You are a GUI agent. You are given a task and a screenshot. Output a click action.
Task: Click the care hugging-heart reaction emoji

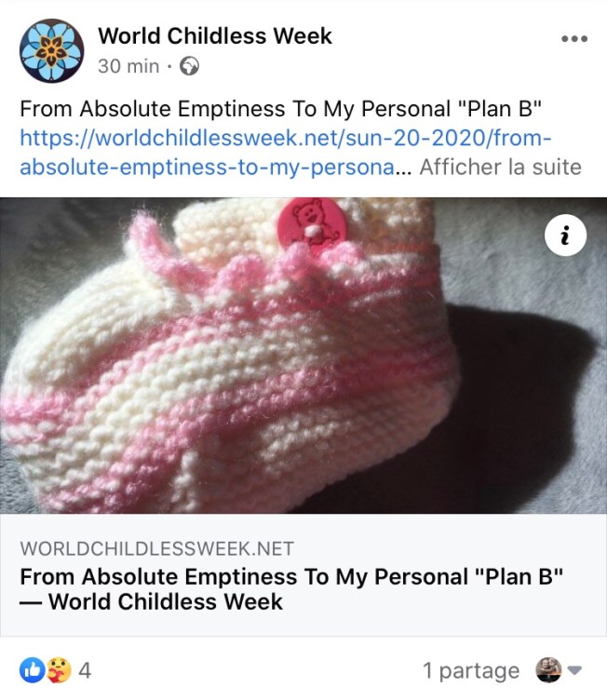click(59, 670)
